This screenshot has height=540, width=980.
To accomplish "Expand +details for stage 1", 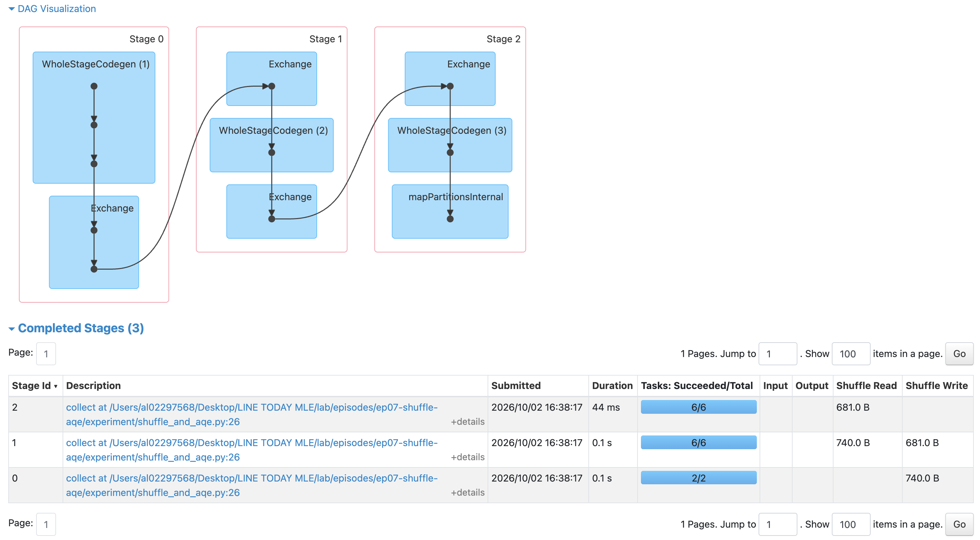I will pos(468,457).
